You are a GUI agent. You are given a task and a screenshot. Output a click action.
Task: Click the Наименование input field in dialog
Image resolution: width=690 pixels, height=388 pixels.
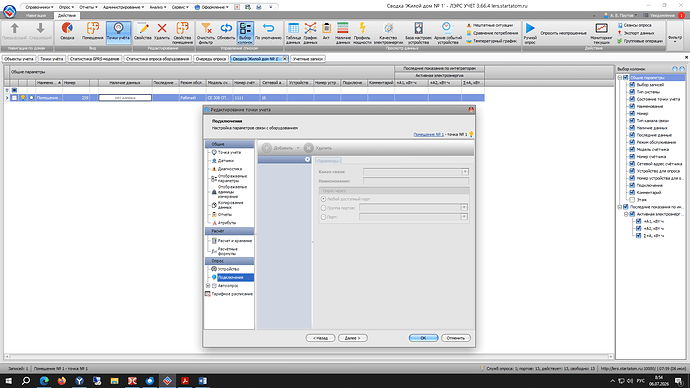tap(415, 181)
